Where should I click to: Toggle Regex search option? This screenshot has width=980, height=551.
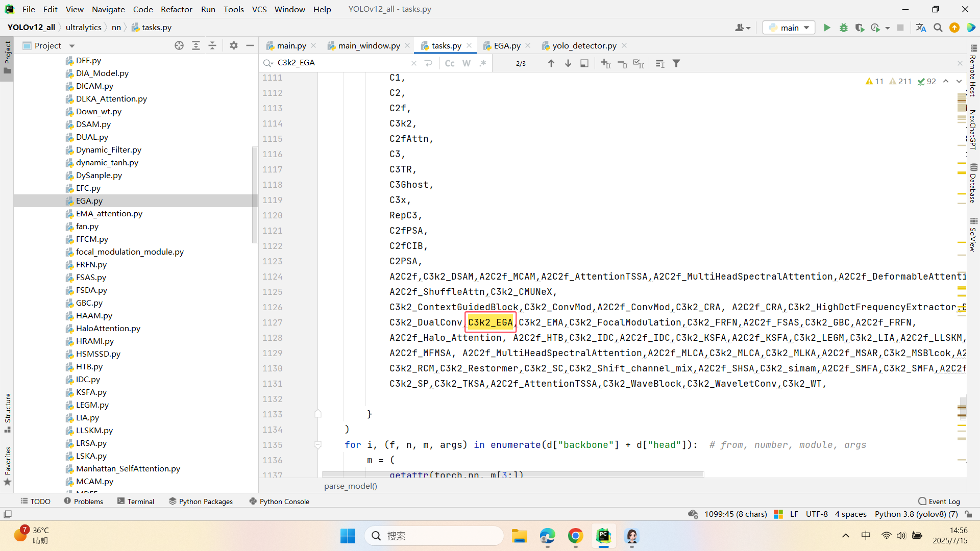coord(482,63)
